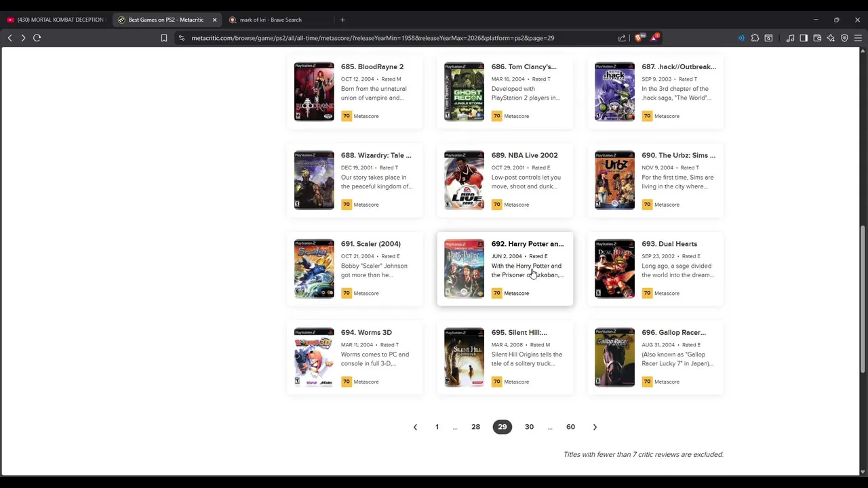
Task: Click title 686. Tom Clancy's...
Action: click(x=524, y=66)
